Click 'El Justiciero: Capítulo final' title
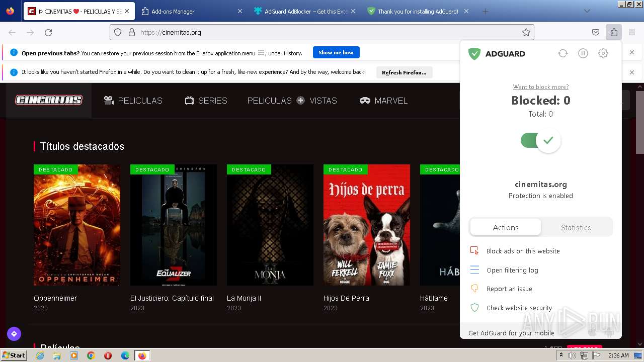The width and height of the screenshot is (644, 362). [172, 298]
